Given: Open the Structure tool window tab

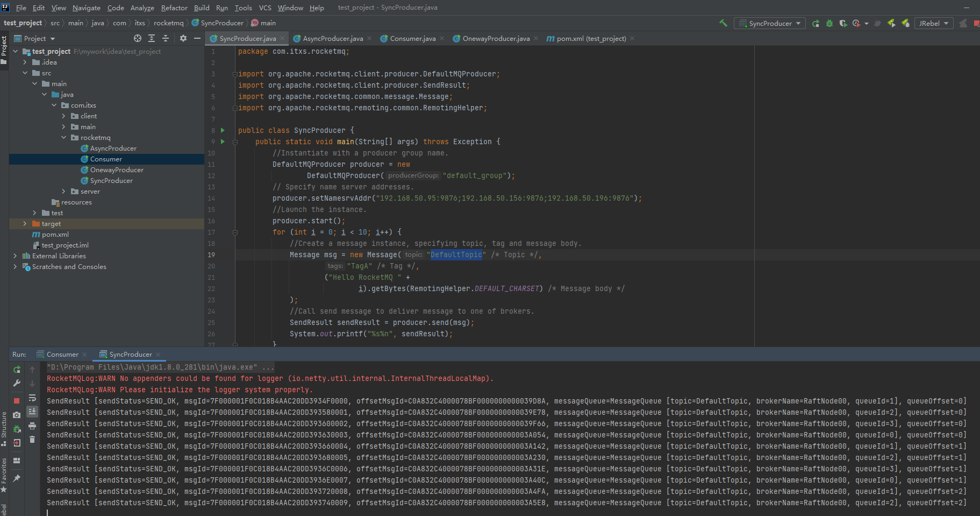Looking at the screenshot, I should pos(4,429).
